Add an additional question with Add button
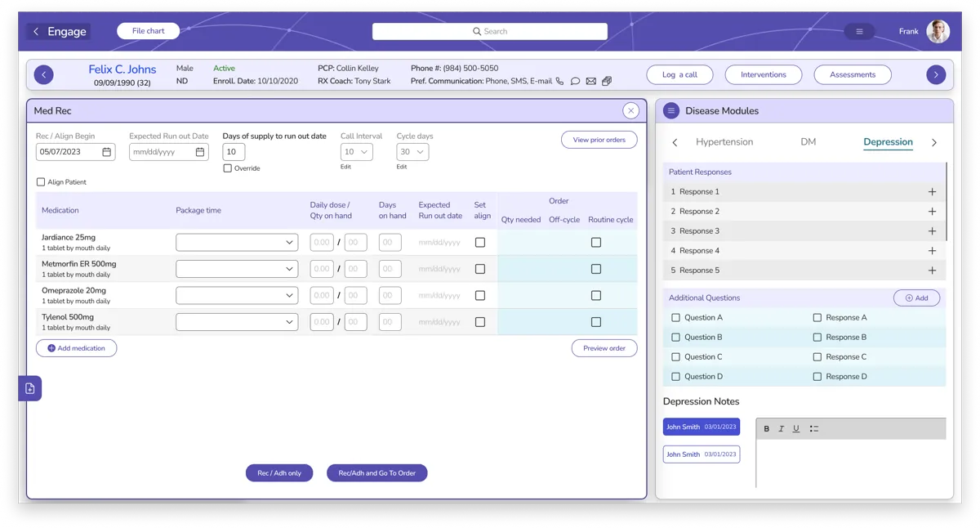 (916, 298)
